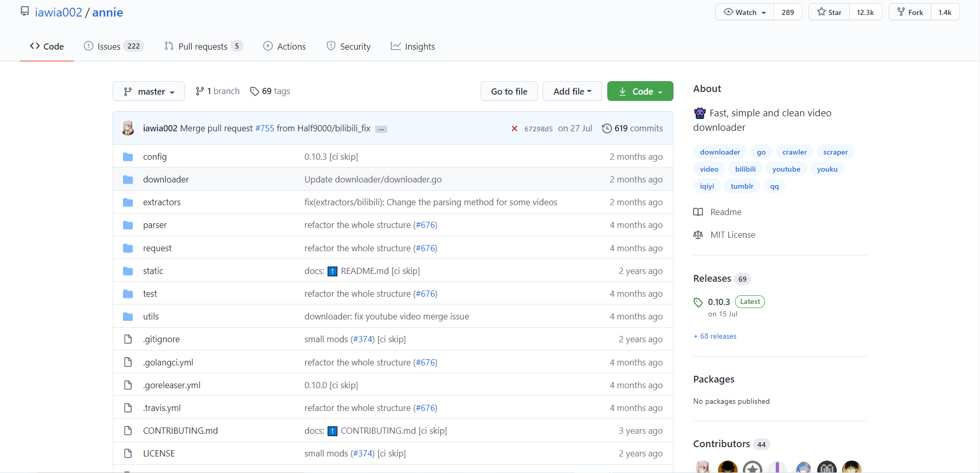980x473 pixels.
Task: Open the static folder
Action: coord(153,271)
